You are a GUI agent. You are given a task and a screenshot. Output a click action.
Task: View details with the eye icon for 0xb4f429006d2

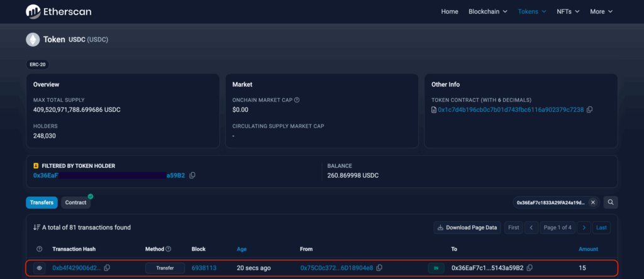(x=40, y=268)
